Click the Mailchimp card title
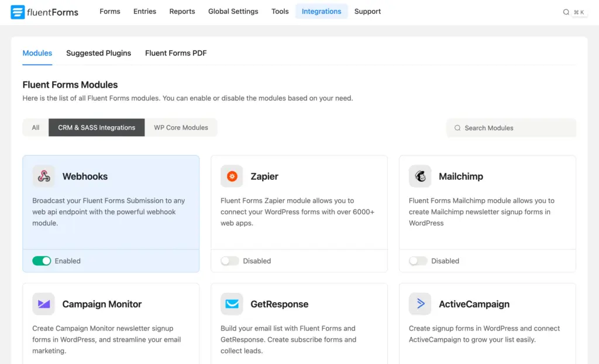This screenshot has width=599, height=364. pyautogui.click(x=461, y=176)
